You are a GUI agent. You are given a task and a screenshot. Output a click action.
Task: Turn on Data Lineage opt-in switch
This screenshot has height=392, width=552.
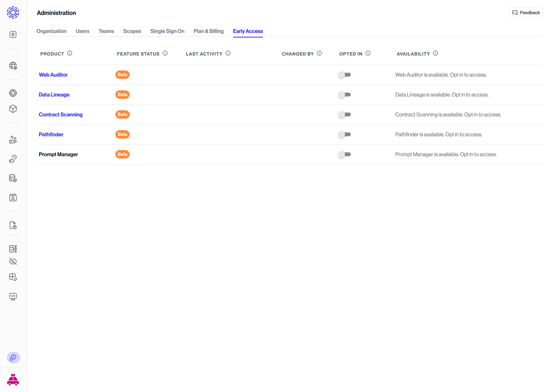click(x=344, y=95)
